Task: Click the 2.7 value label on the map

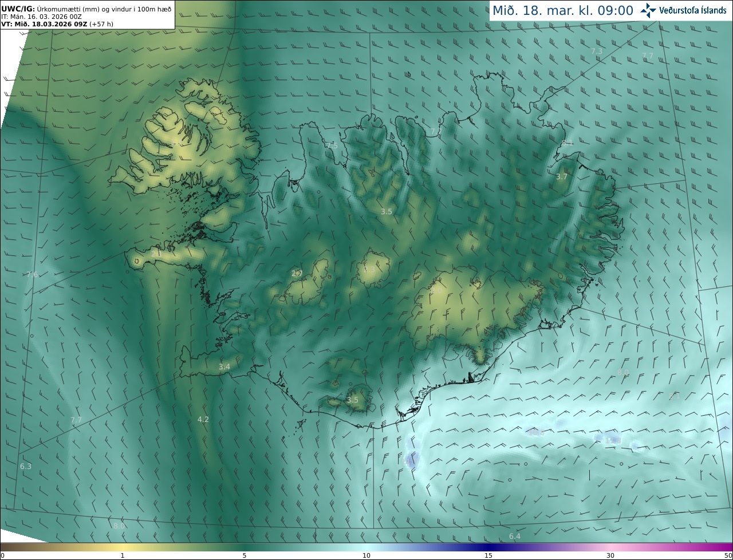Action: [297, 274]
